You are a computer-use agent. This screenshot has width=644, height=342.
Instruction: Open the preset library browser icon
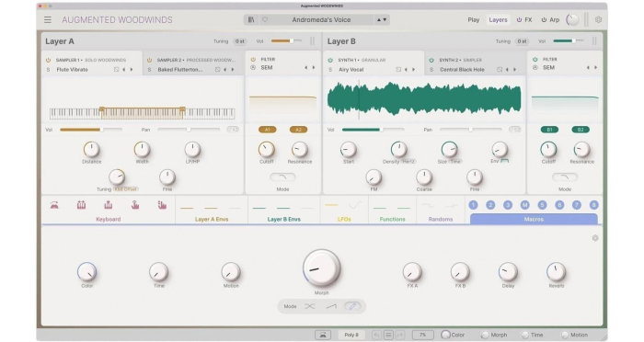[x=251, y=19]
